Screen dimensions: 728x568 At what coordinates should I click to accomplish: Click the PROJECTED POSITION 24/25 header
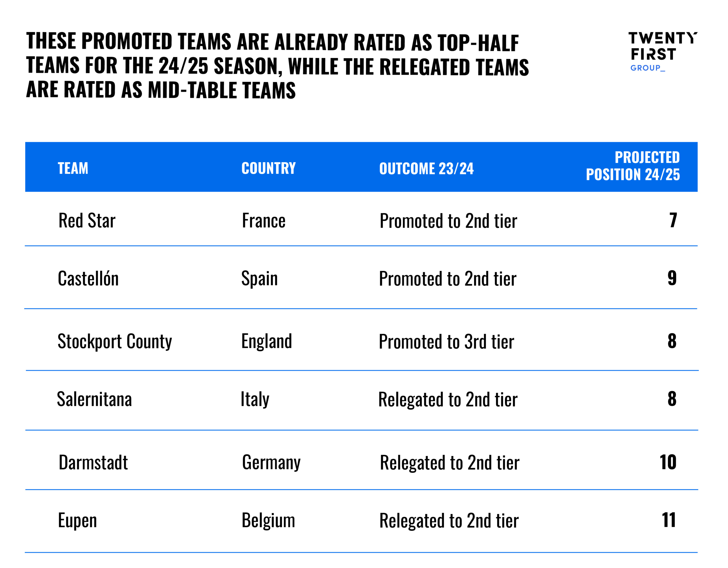click(632, 166)
